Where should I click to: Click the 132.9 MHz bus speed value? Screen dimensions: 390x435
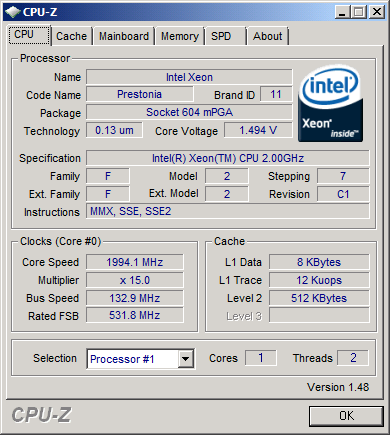135,298
